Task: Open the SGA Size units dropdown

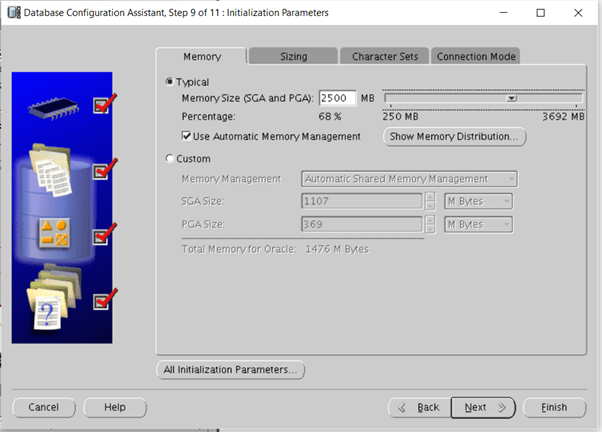Action: tap(478, 201)
